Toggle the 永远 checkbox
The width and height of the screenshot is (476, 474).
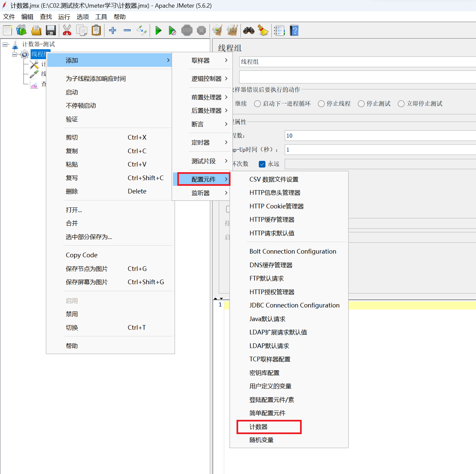pos(262,164)
